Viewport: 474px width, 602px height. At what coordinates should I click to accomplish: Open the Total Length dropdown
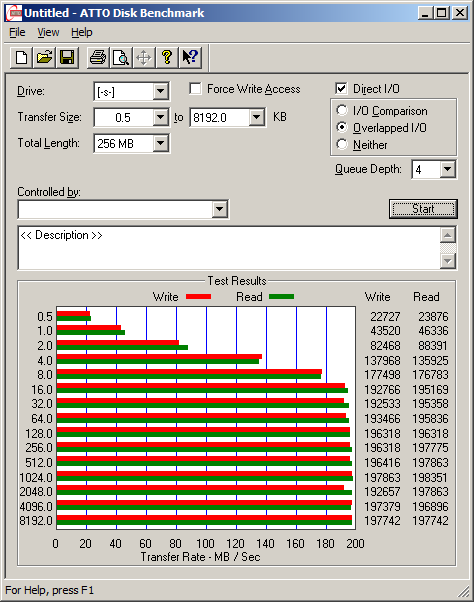click(160, 144)
